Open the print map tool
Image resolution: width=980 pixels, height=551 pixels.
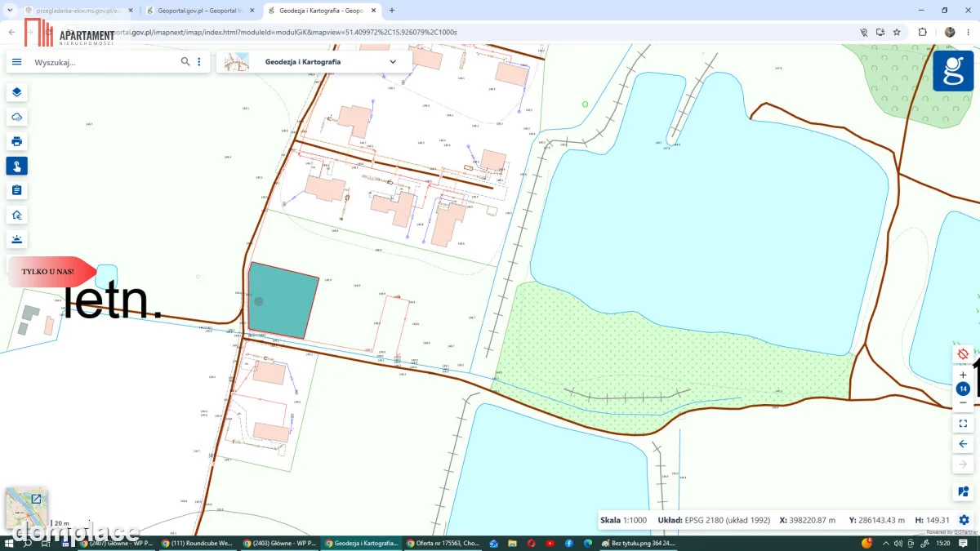pos(16,141)
